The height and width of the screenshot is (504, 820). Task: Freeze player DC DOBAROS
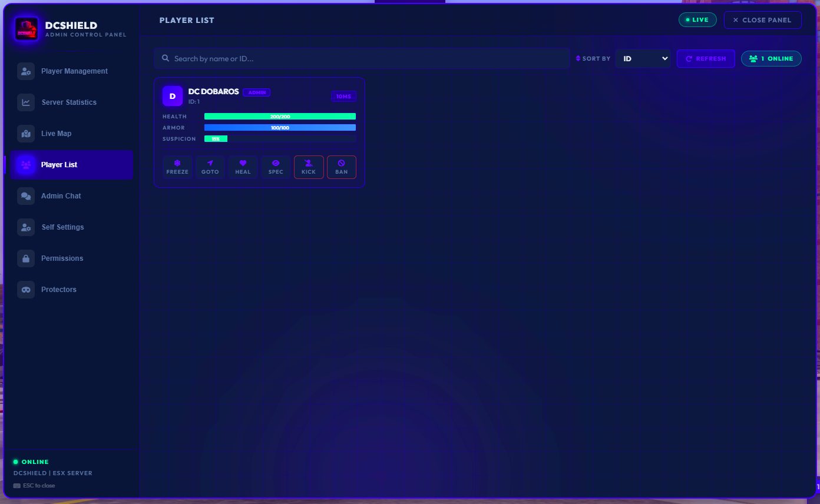177,167
